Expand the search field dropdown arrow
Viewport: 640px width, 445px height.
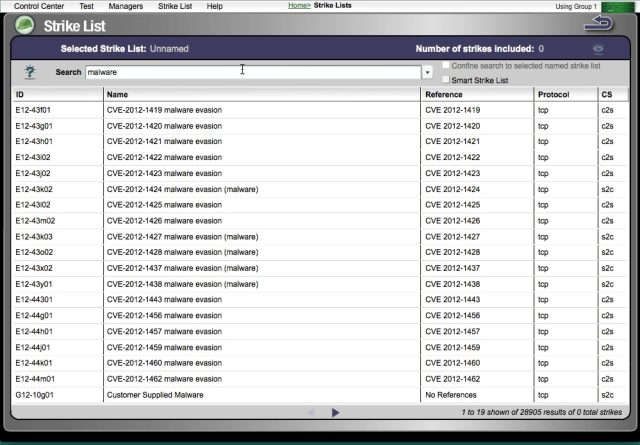pyautogui.click(x=427, y=72)
